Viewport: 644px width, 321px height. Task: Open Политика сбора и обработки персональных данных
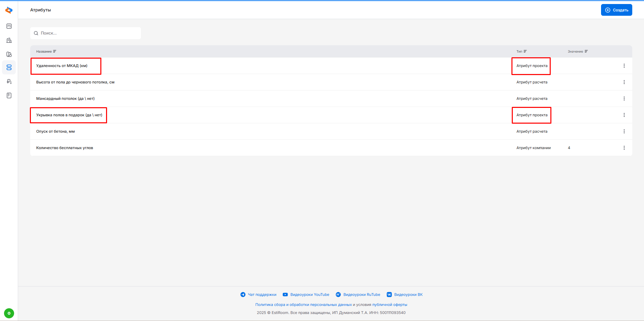[x=303, y=305]
